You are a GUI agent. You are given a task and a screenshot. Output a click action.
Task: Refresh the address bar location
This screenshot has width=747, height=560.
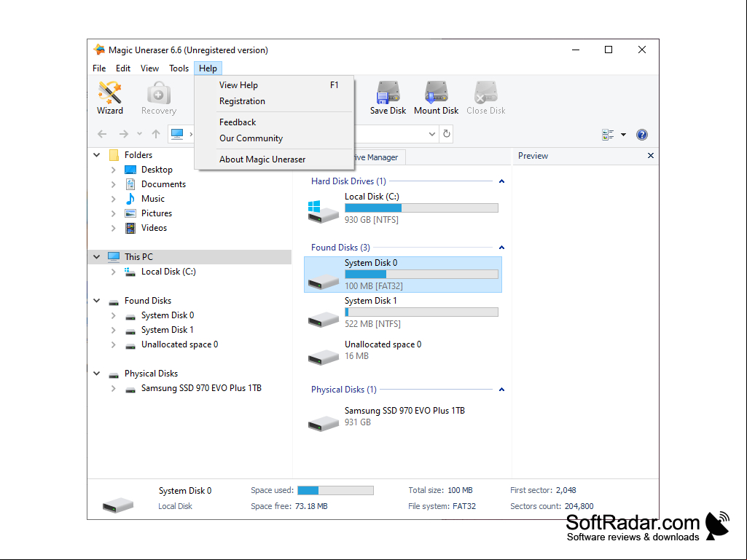coord(447,134)
